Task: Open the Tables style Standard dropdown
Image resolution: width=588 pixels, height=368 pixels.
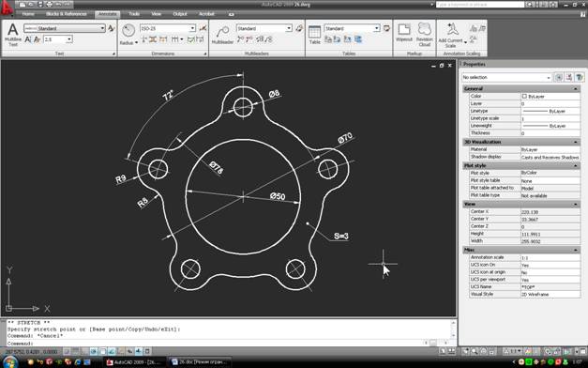Action: [376, 28]
